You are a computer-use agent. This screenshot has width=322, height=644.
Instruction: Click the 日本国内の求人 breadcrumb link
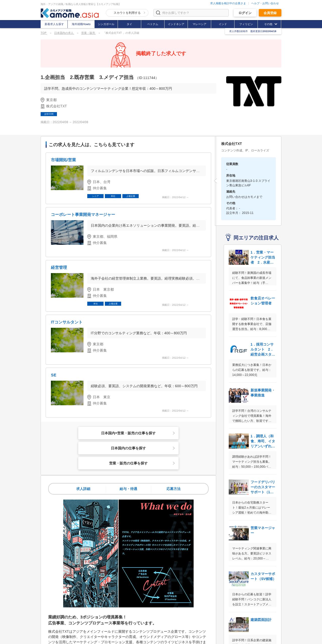(x=64, y=33)
